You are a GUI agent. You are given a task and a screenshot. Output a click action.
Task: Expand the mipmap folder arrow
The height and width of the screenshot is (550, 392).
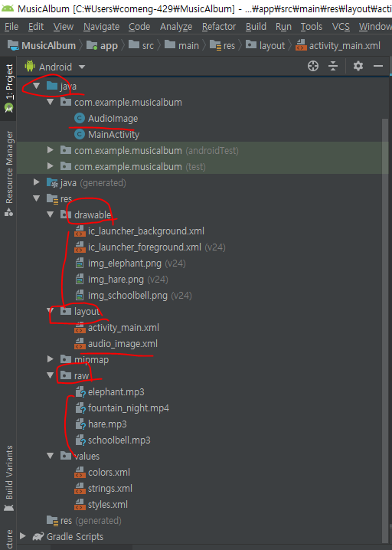pos(51,359)
